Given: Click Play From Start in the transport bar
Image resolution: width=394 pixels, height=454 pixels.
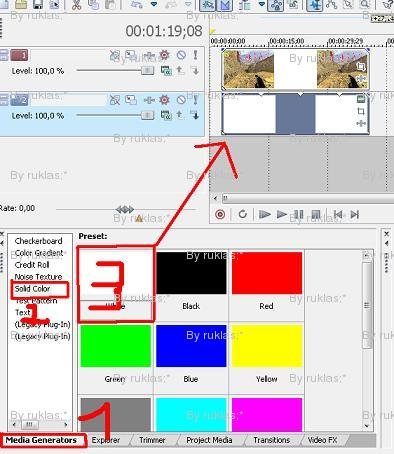Looking at the screenshot, I should [x=265, y=214].
